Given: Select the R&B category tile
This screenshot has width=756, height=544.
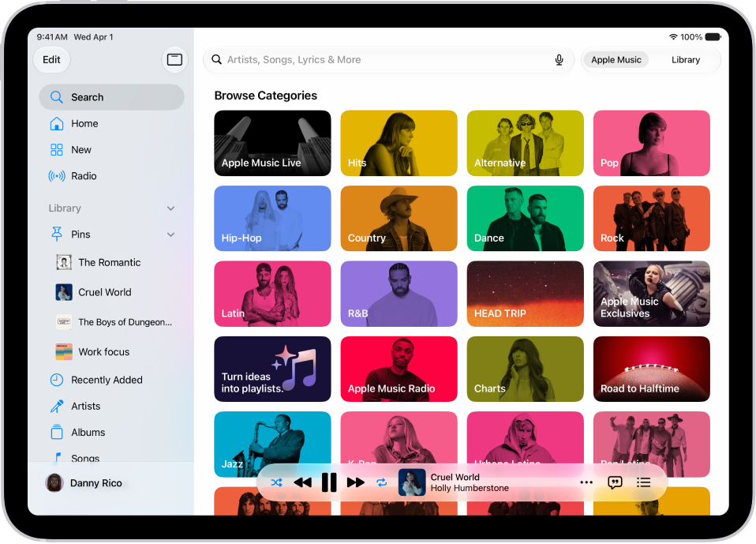Looking at the screenshot, I should tap(399, 294).
